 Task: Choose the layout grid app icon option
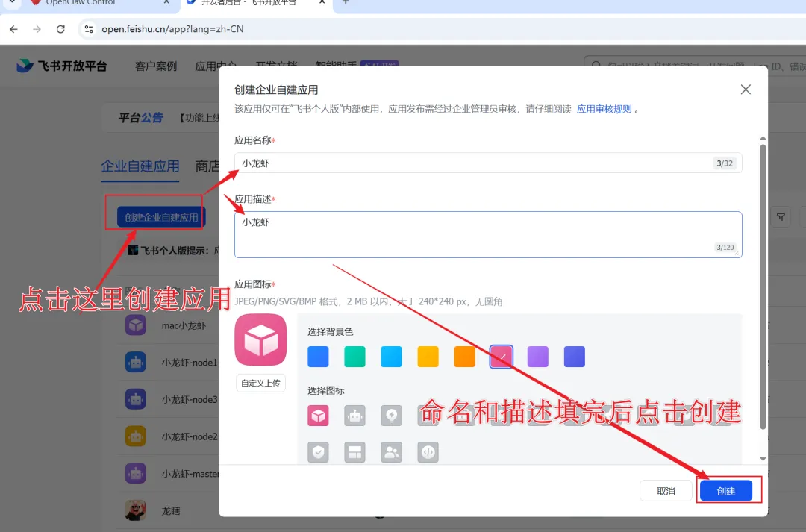point(354,452)
